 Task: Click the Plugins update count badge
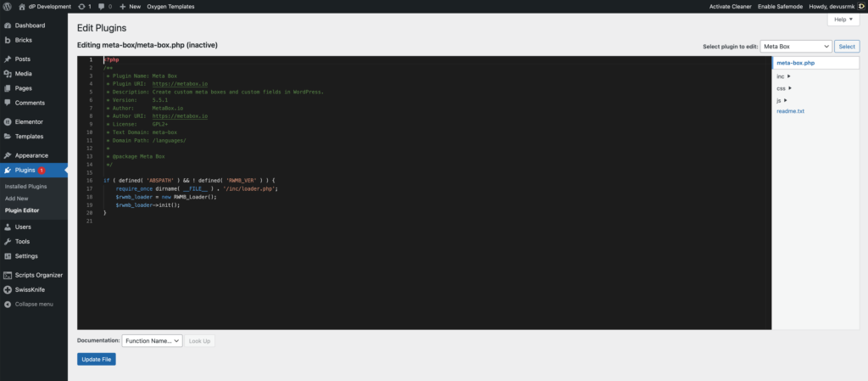[x=42, y=170]
